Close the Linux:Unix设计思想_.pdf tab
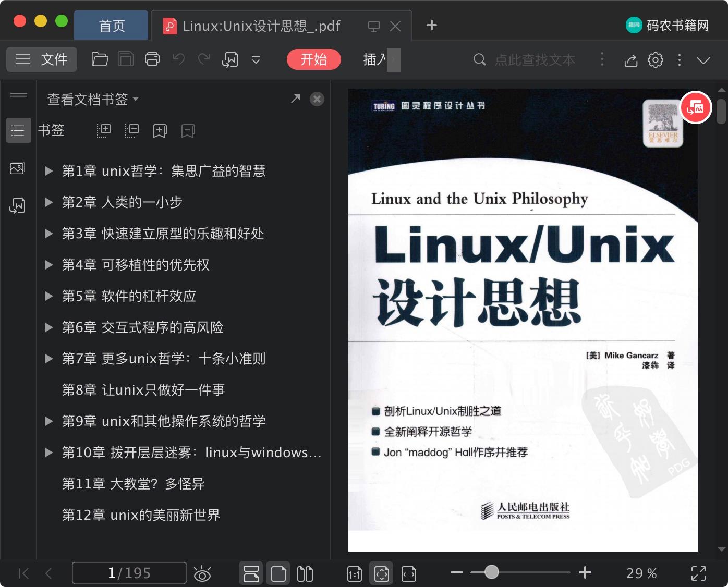Screen dimensions: 728x587 (395, 26)
